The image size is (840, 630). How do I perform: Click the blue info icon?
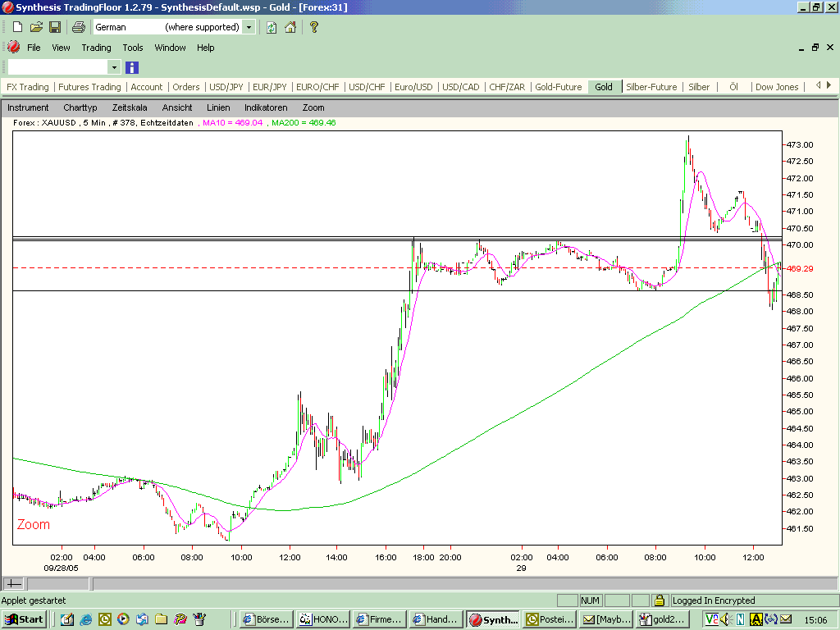(x=132, y=67)
